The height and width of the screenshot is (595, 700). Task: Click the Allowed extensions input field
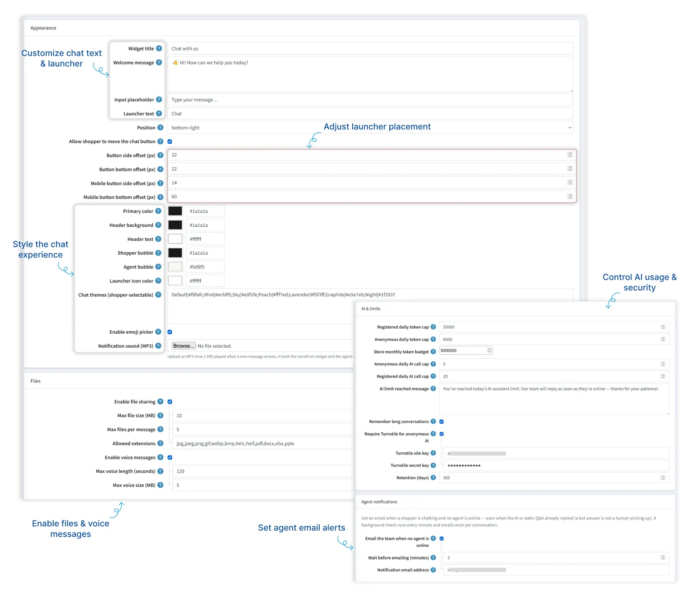pos(263,443)
